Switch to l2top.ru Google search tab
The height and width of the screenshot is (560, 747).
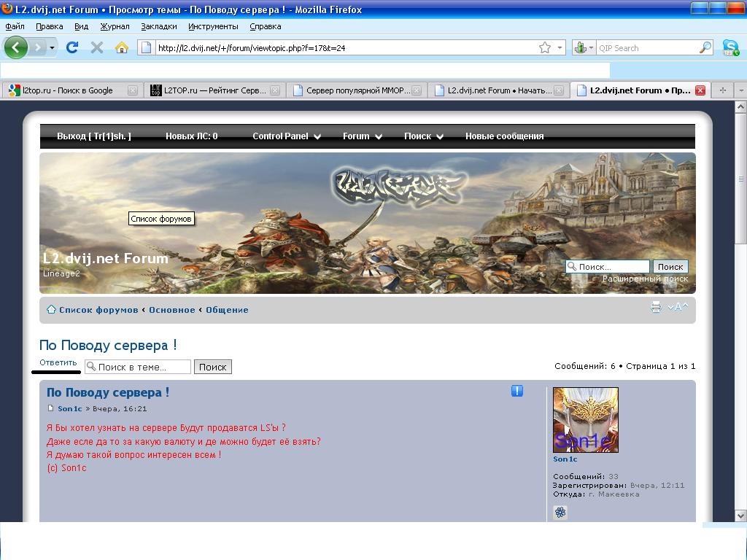pos(68,90)
